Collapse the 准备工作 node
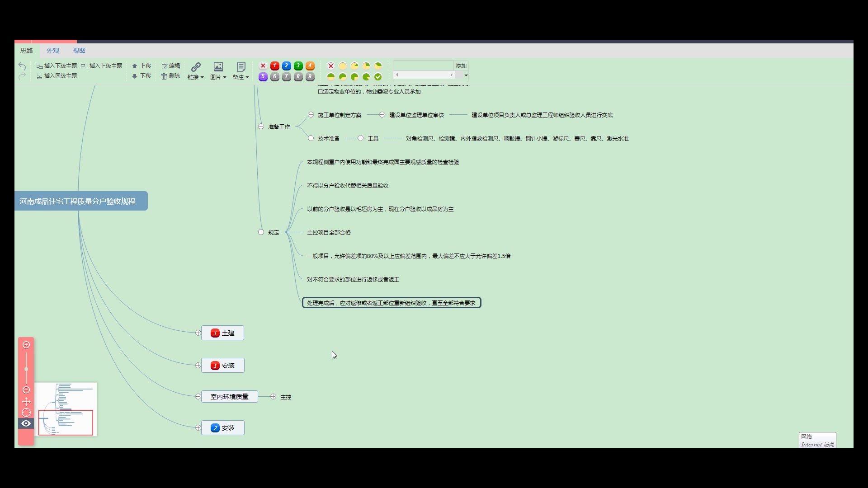This screenshot has height=488, width=868. 261,127
